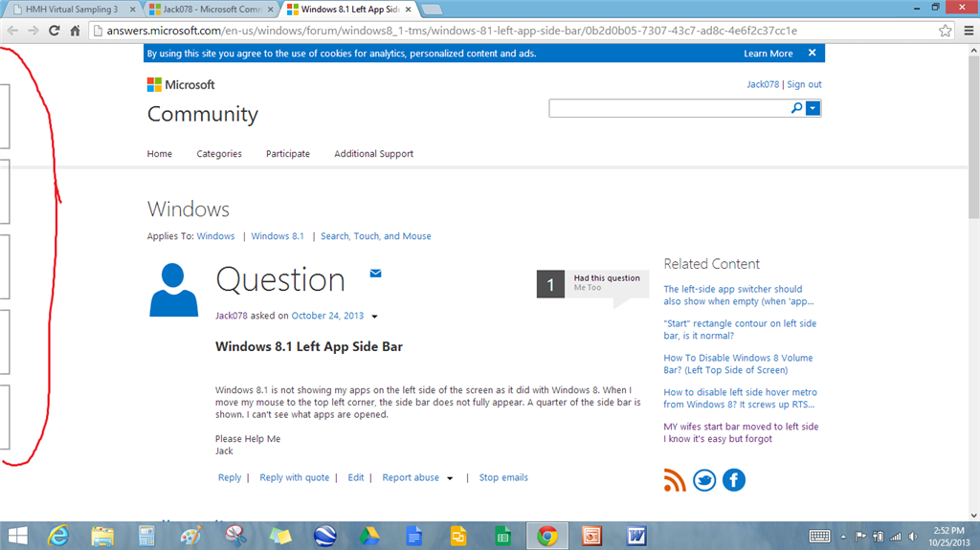Screen dimensions: 980x550
Task: Click the Microsoft logo
Action: pyautogui.click(x=181, y=84)
